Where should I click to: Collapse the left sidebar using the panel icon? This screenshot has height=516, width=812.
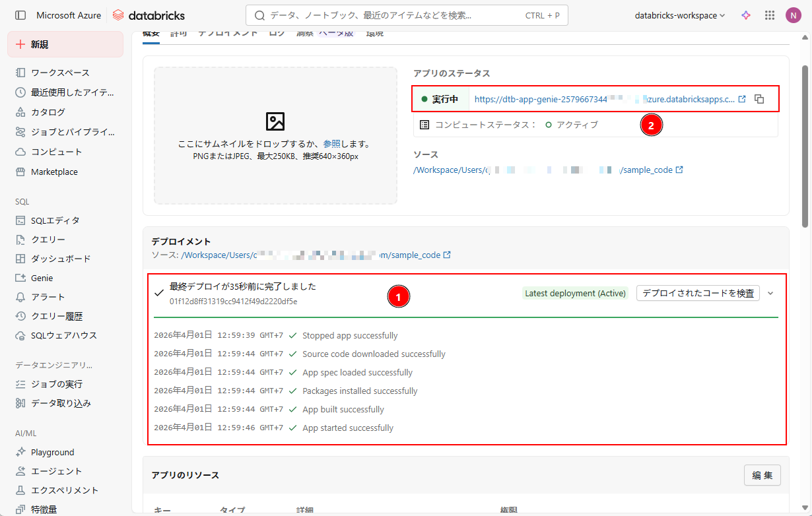tap(20, 15)
